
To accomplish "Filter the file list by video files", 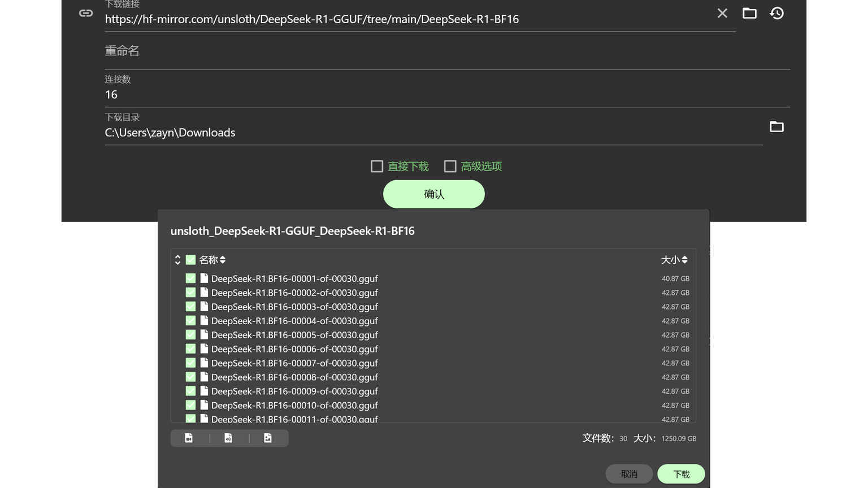I will click(x=189, y=438).
